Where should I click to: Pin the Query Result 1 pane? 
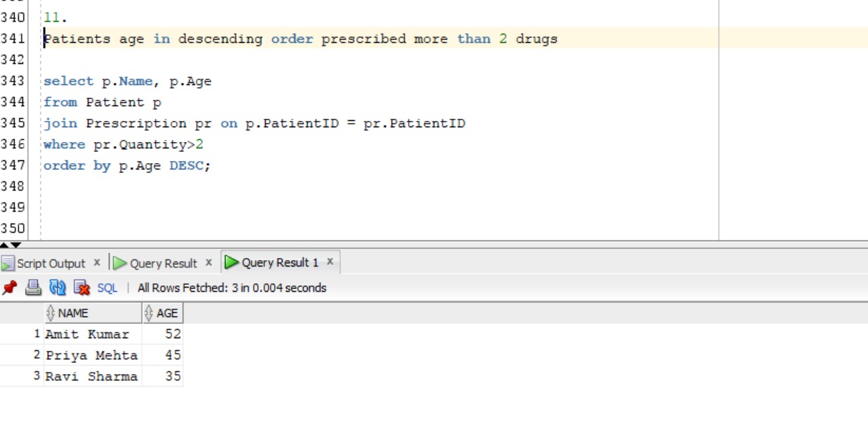click(10, 285)
